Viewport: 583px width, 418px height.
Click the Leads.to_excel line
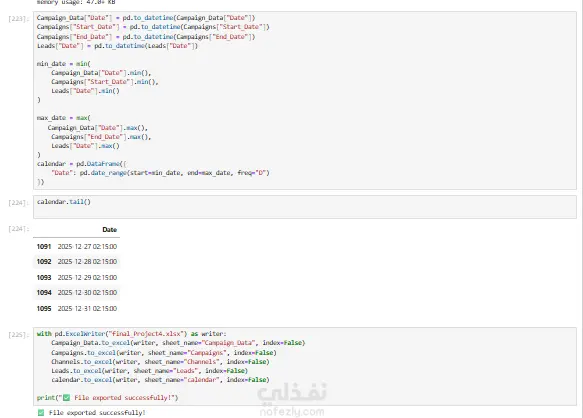149,371
